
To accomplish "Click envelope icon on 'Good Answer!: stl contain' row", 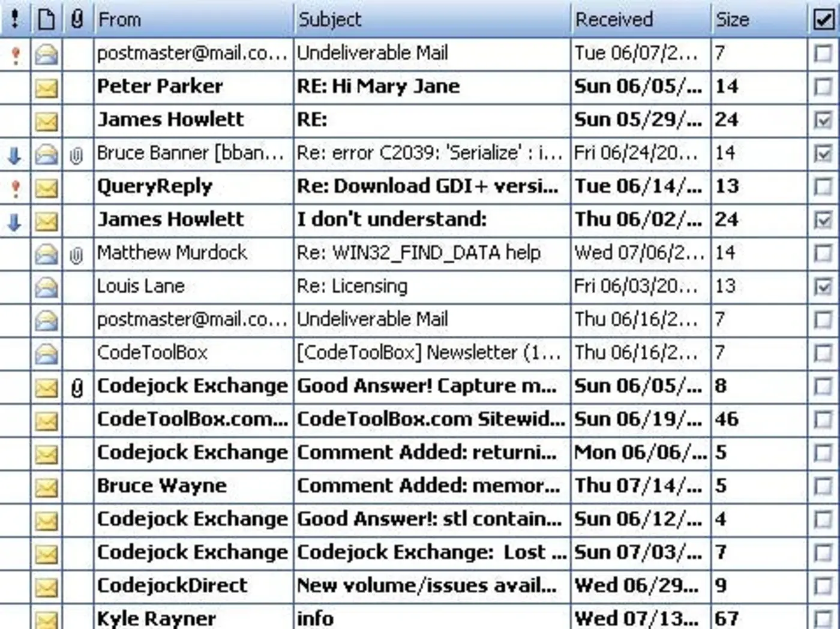I will coord(46,521).
